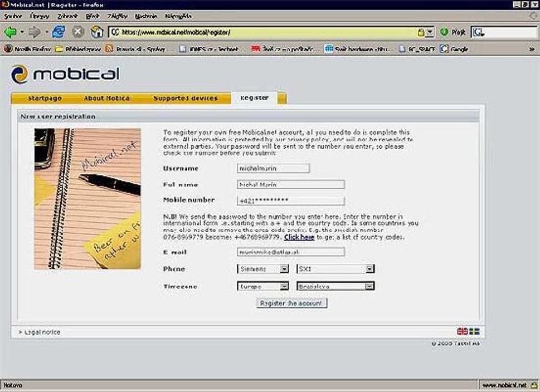The height and width of the screenshot is (392, 540).
Task: Open the Europe timezone region dropdown
Action: pos(263,286)
